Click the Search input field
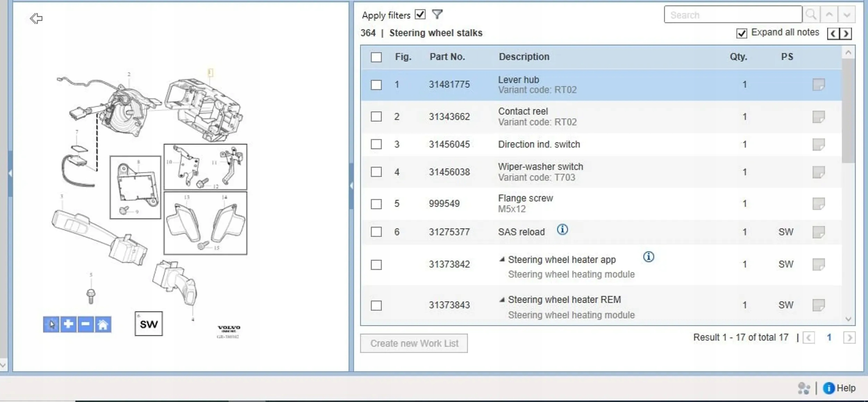Image resolution: width=868 pixels, height=402 pixels. [x=733, y=15]
